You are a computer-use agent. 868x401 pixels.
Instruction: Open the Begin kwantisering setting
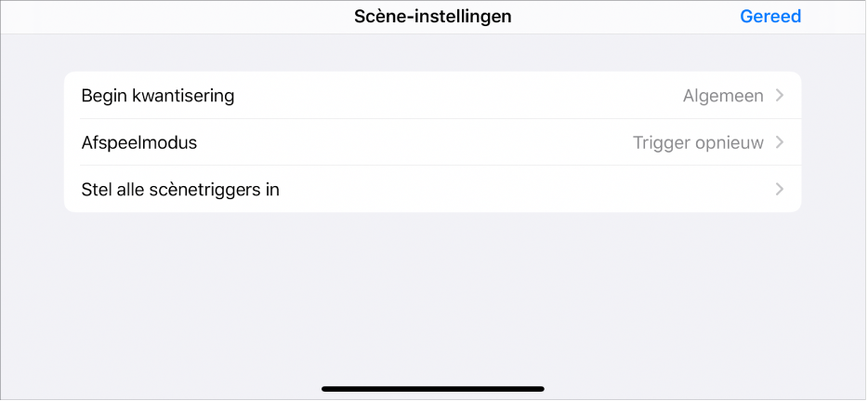click(x=158, y=96)
